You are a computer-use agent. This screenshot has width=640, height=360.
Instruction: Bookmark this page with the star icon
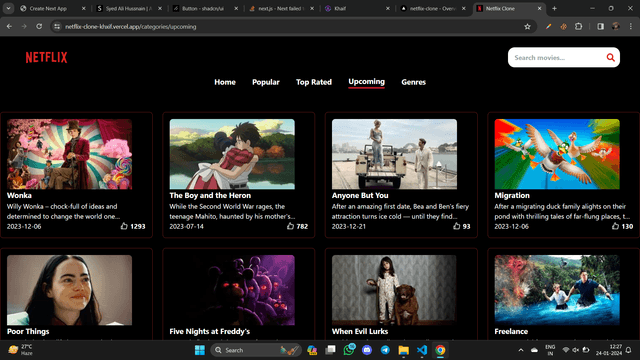pyautogui.click(x=527, y=27)
